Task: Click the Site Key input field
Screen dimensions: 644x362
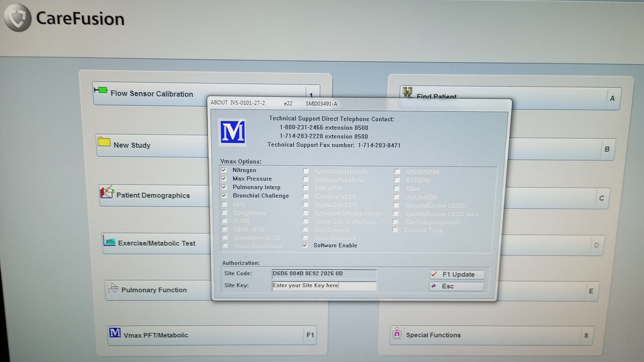Action: [x=324, y=285]
